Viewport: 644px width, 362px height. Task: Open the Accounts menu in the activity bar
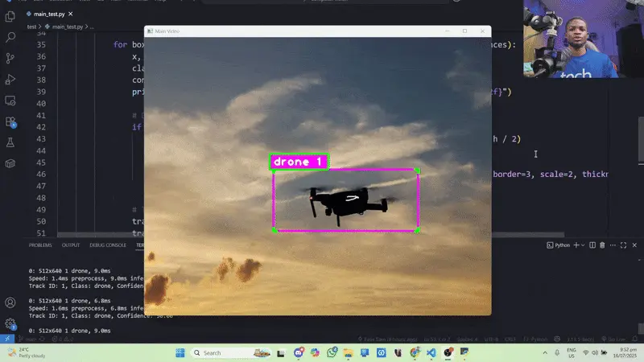(10, 303)
